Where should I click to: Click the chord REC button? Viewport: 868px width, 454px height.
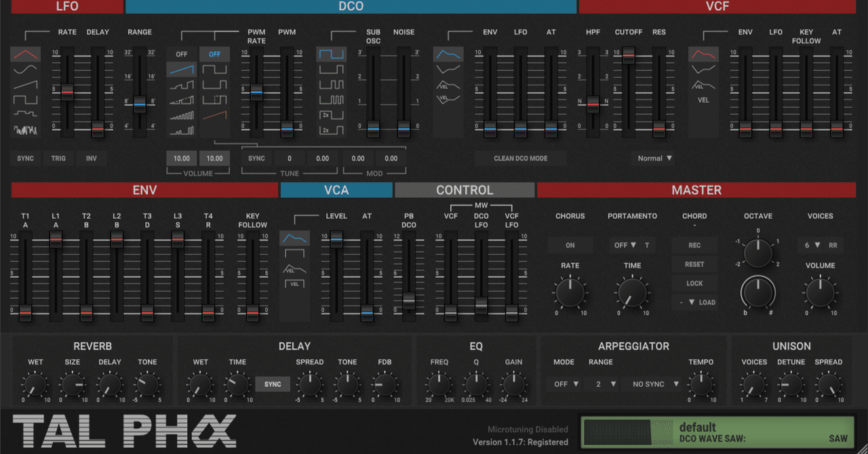pos(694,245)
